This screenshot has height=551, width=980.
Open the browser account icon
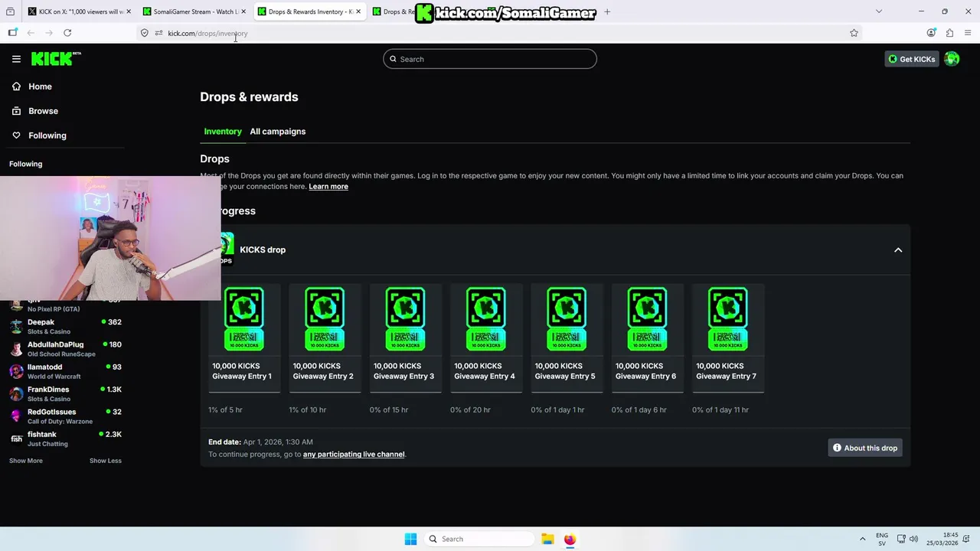coord(931,33)
